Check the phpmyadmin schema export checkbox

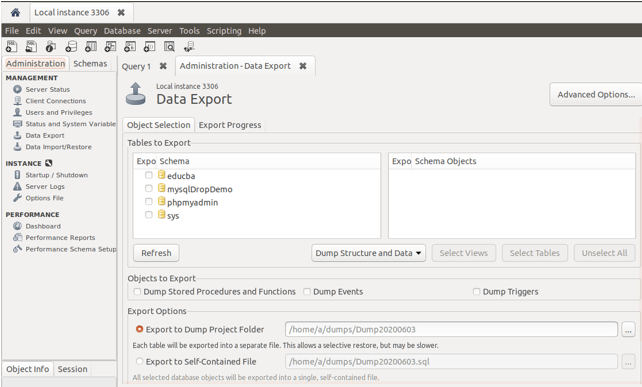coord(149,201)
